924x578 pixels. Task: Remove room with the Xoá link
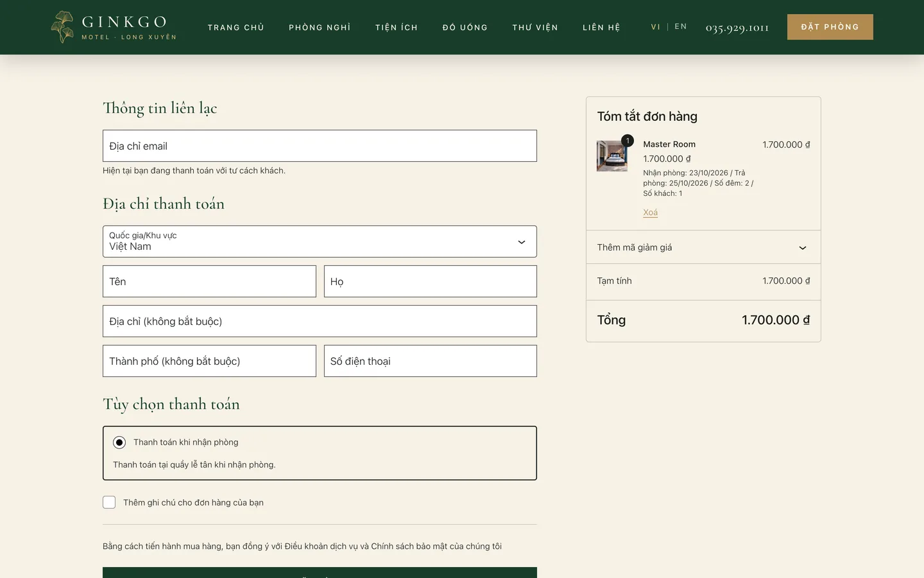[650, 213]
